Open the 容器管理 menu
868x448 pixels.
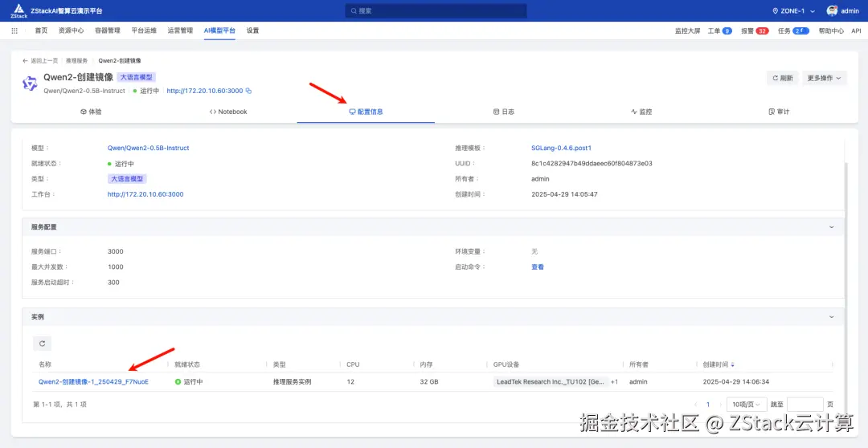click(108, 31)
